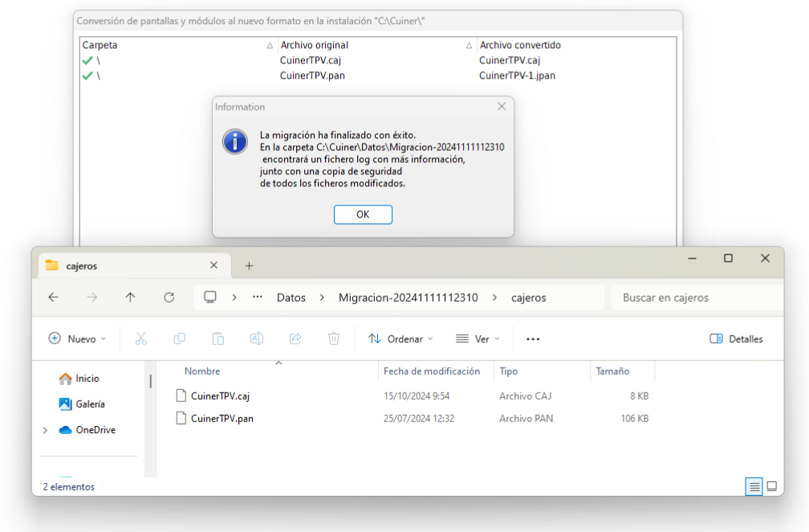Click the Copy icon in the toolbar
This screenshot has width=809, height=532.
180,339
